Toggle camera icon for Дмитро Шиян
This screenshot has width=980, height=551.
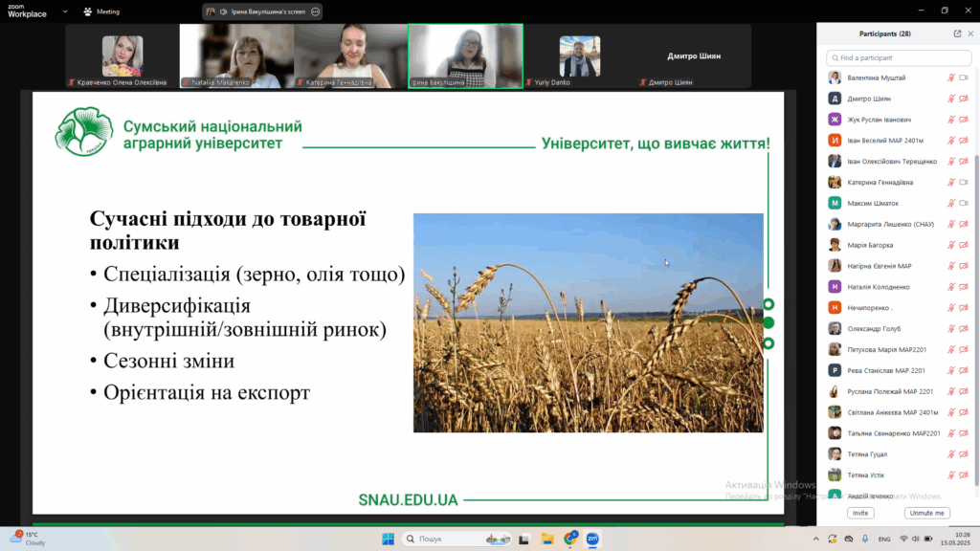point(964,99)
